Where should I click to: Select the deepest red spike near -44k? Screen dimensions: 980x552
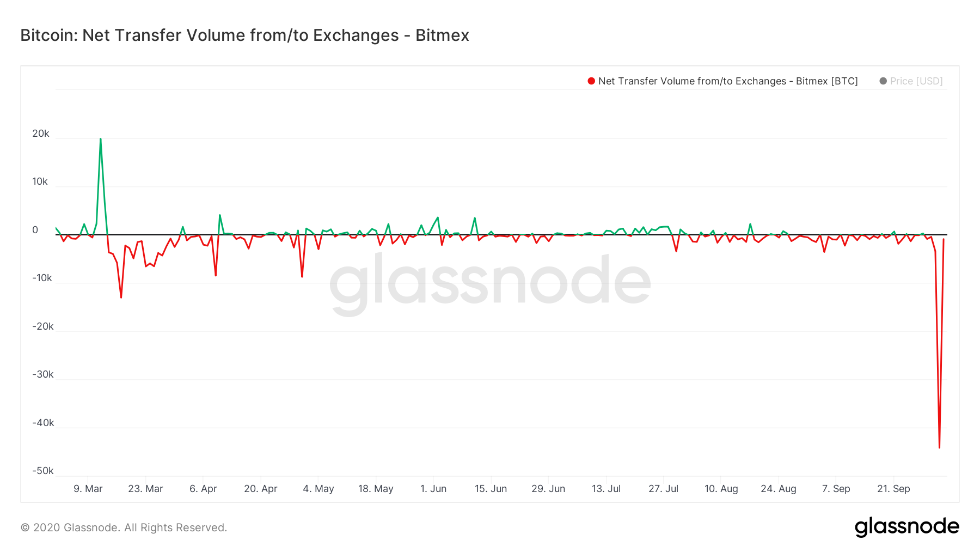(939, 447)
